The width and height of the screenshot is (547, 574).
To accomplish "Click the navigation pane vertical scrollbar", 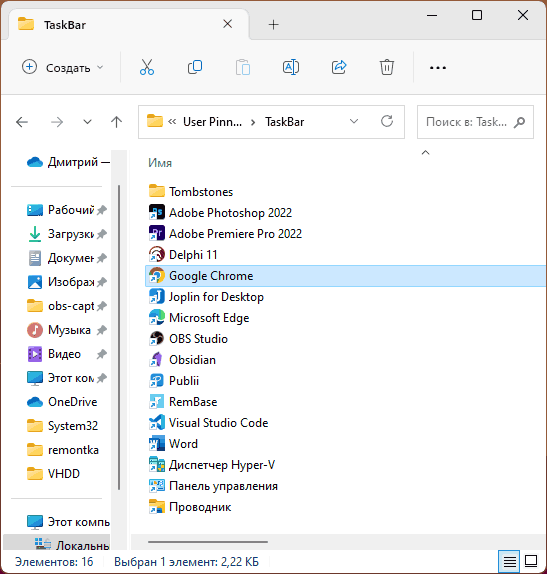I will 119,337.
